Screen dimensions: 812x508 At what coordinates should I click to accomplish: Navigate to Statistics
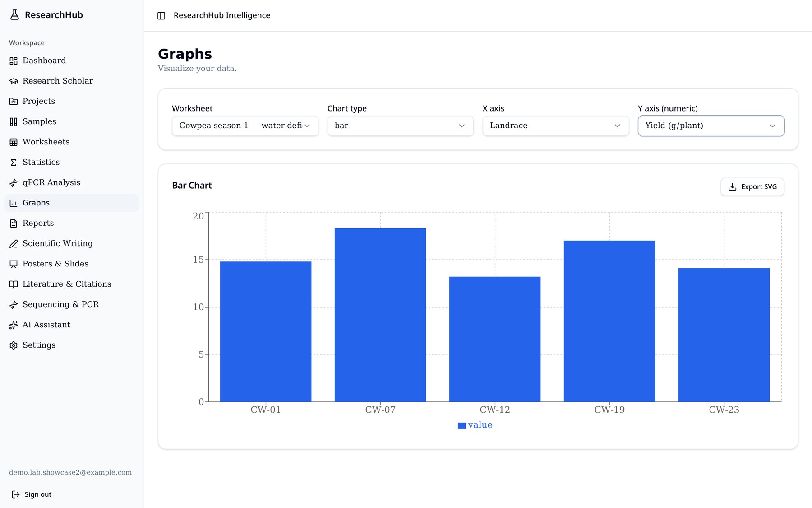[x=72, y=163]
